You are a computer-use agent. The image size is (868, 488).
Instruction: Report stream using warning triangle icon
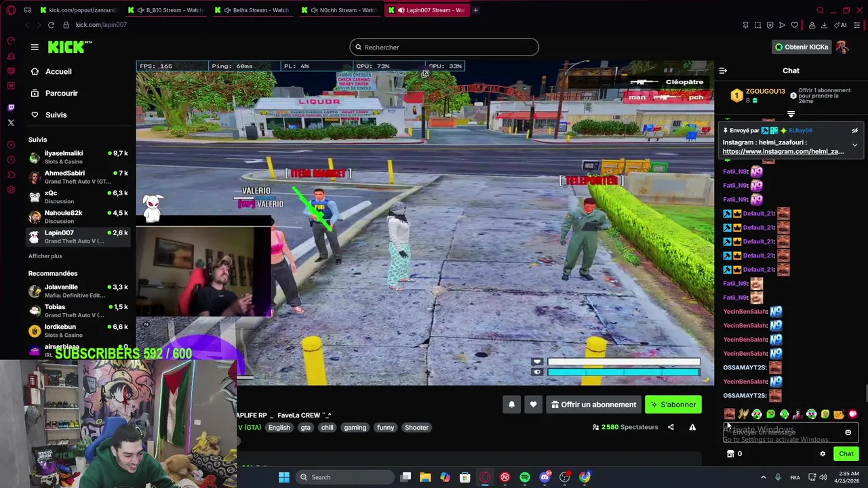click(692, 427)
